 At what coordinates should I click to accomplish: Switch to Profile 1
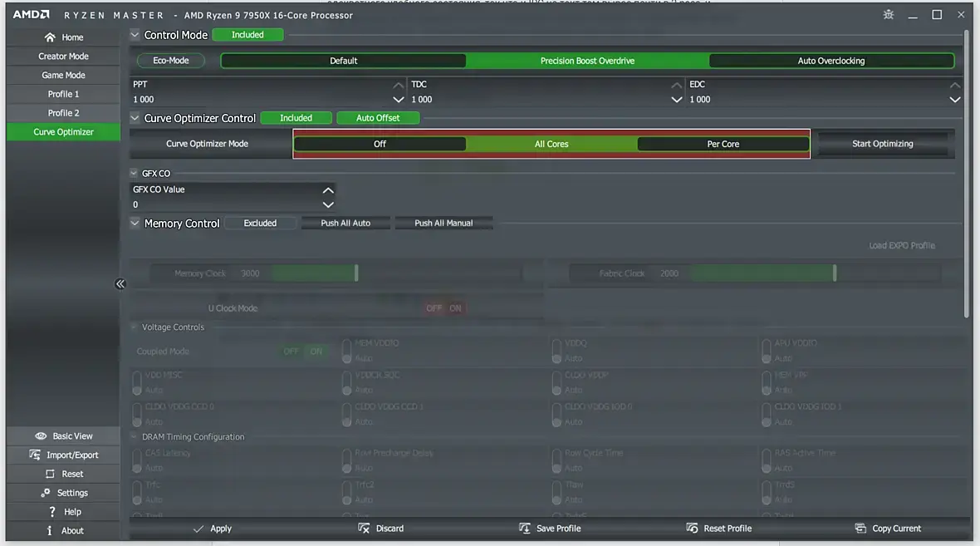pos(63,94)
